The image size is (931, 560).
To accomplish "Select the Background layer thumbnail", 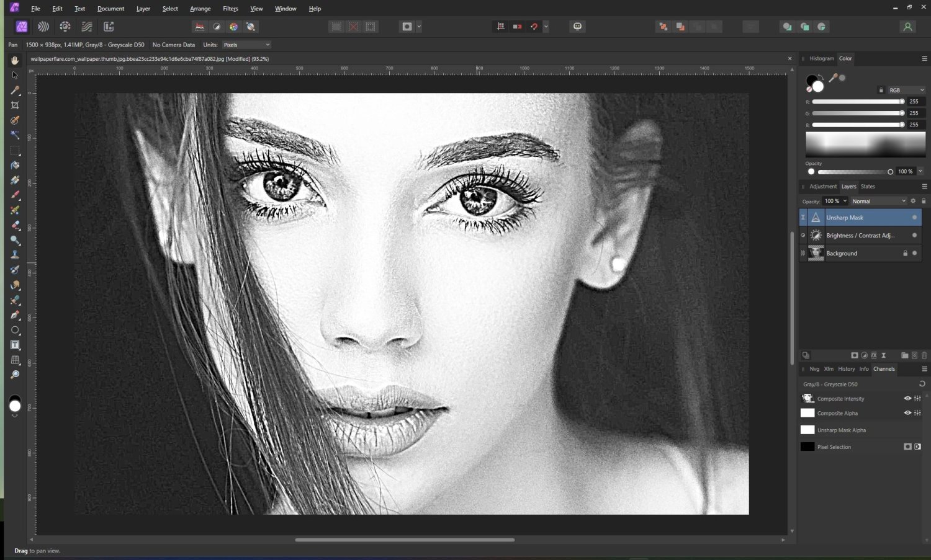I will point(816,253).
